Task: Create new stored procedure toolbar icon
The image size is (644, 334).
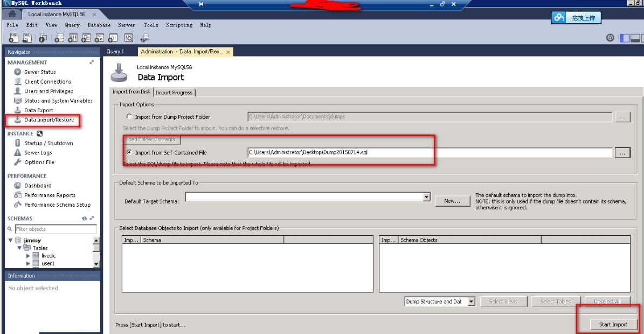Action: coord(99,38)
